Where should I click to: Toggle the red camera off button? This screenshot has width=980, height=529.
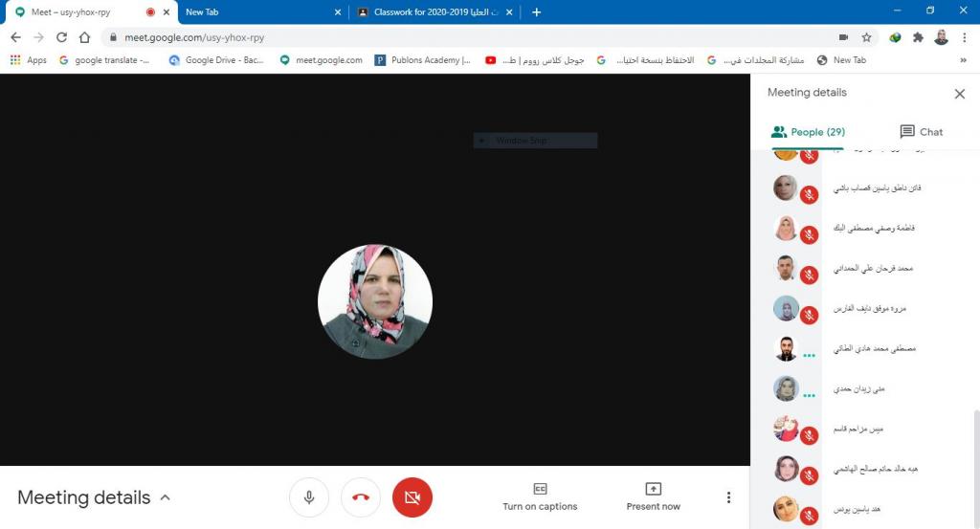coord(412,497)
